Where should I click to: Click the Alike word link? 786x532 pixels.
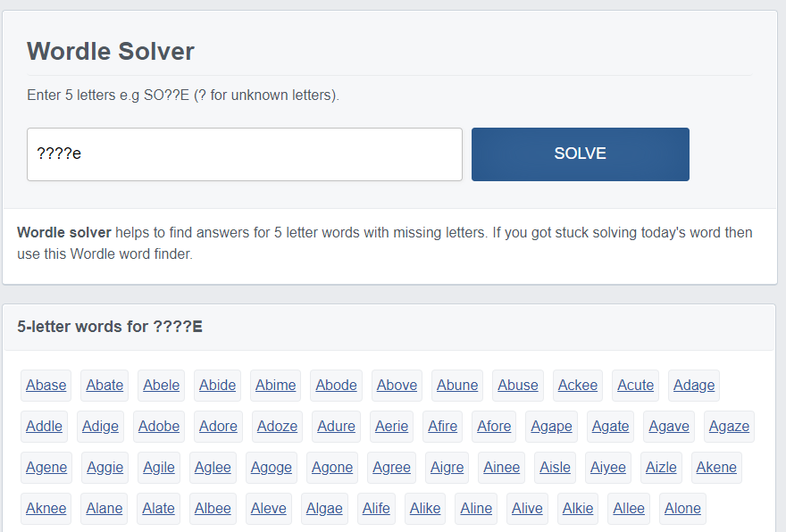(424, 508)
